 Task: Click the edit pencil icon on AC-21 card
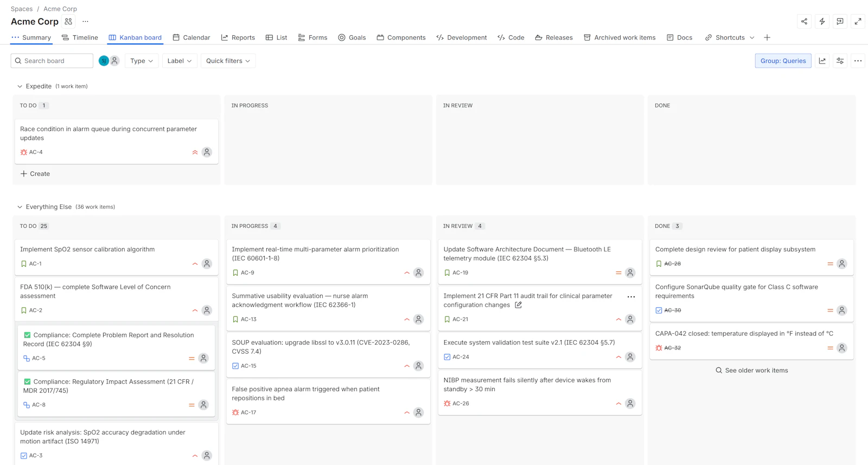(518, 305)
